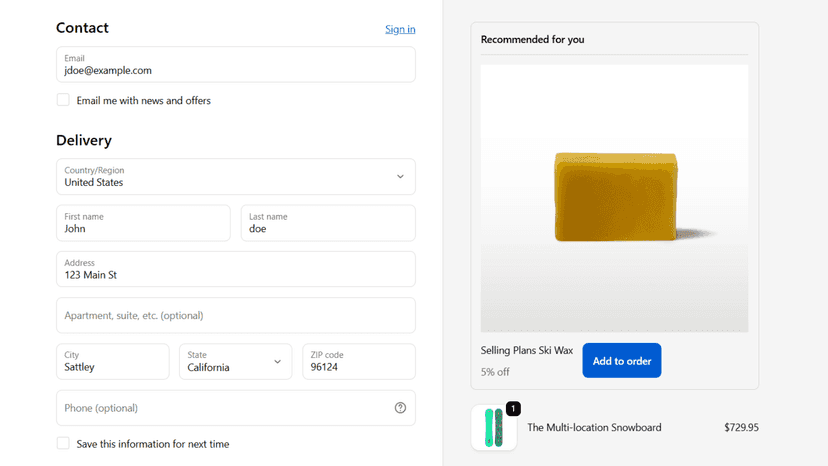
Task: Click the phone field help question-mark icon
Action: (x=400, y=408)
